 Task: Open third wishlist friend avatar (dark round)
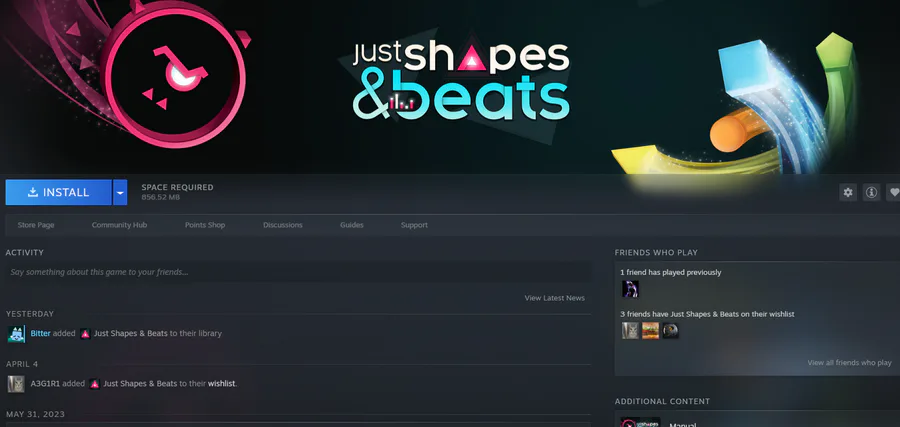coord(670,331)
